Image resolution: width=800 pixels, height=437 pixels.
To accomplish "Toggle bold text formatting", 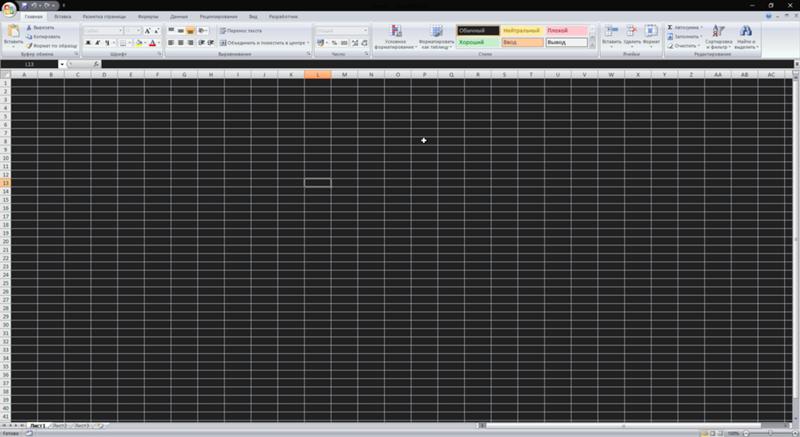I will pyautogui.click(x=88, y=43).
